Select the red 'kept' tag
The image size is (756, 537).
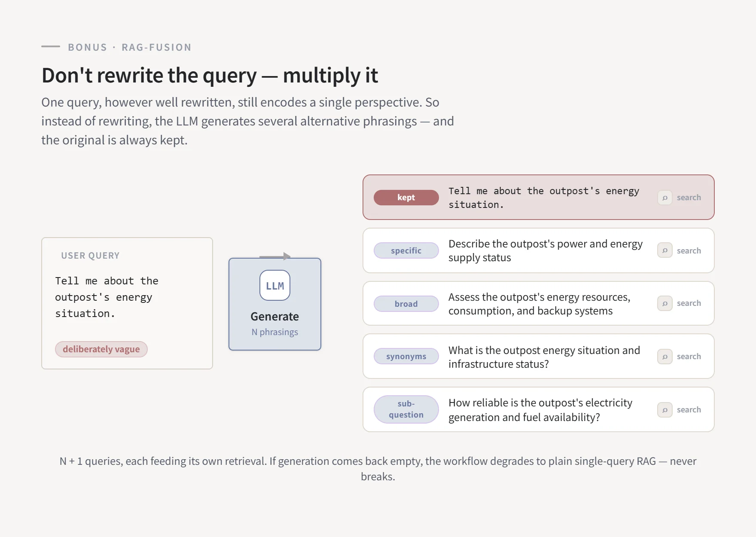click(406, 198)
